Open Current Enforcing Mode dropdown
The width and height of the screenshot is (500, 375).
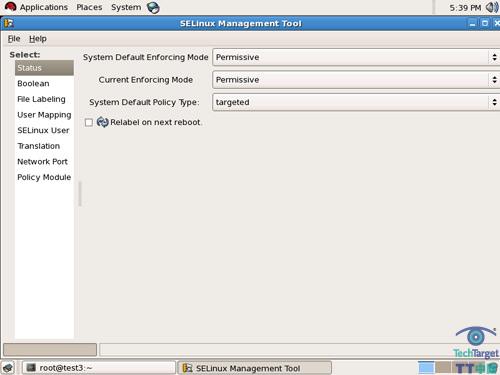[x=356, y=80]
